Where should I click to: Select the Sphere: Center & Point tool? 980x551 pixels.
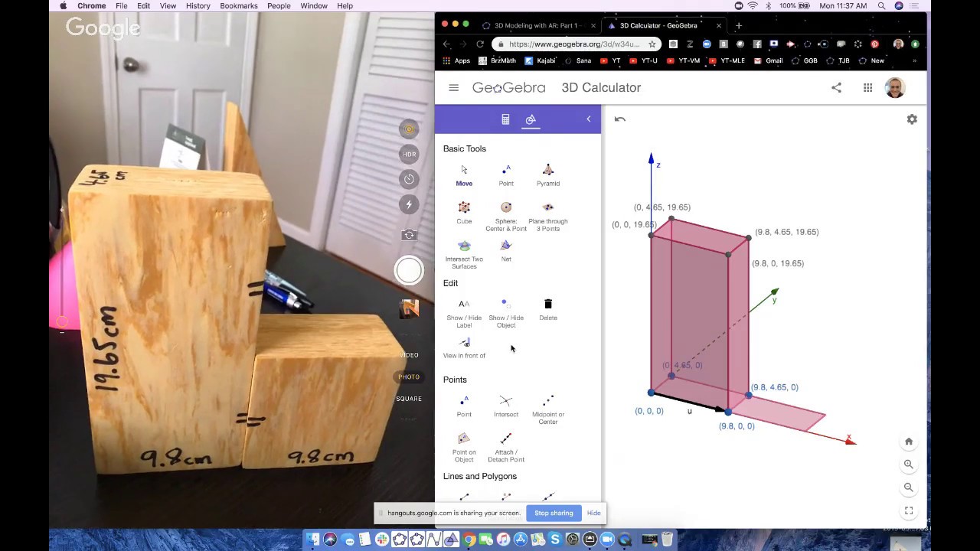coord(506,217)
